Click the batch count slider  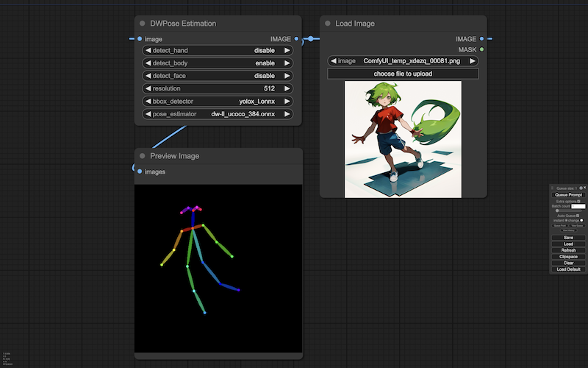(x=568, y=210)
